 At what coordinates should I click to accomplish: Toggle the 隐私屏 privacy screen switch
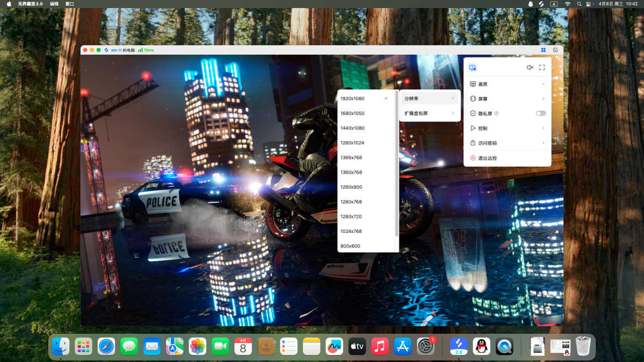pyautogui.click(x=541, y=113)
